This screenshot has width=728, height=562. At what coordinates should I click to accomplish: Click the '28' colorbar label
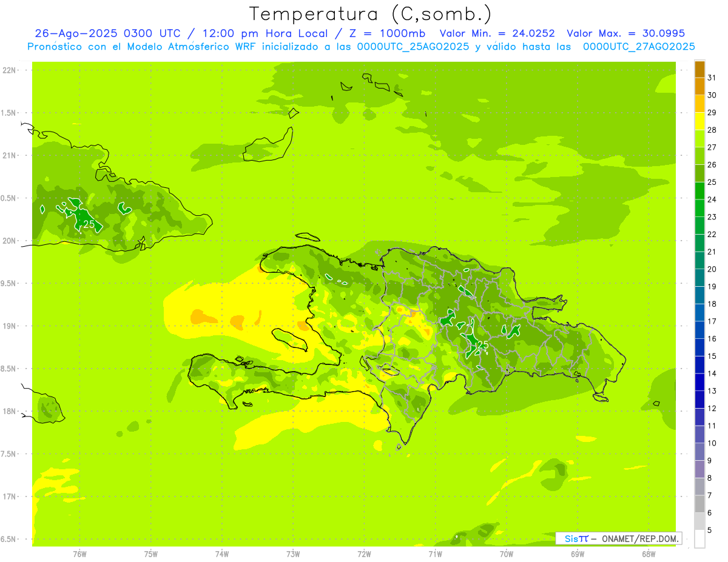[712, 130]
